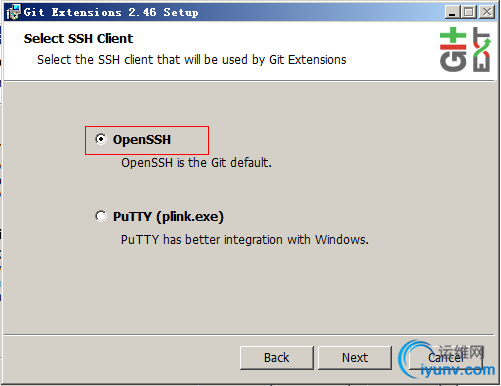Click the Git Extensions logo in the header
Image resolution: width=501 pixels, height=386 pixels.
tap(465, 49)
